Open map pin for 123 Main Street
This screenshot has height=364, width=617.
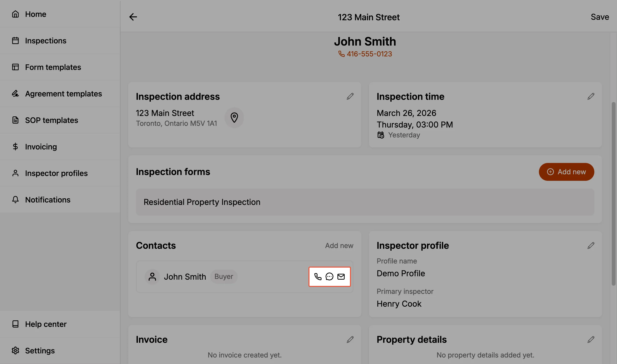(x=234, y=118)
